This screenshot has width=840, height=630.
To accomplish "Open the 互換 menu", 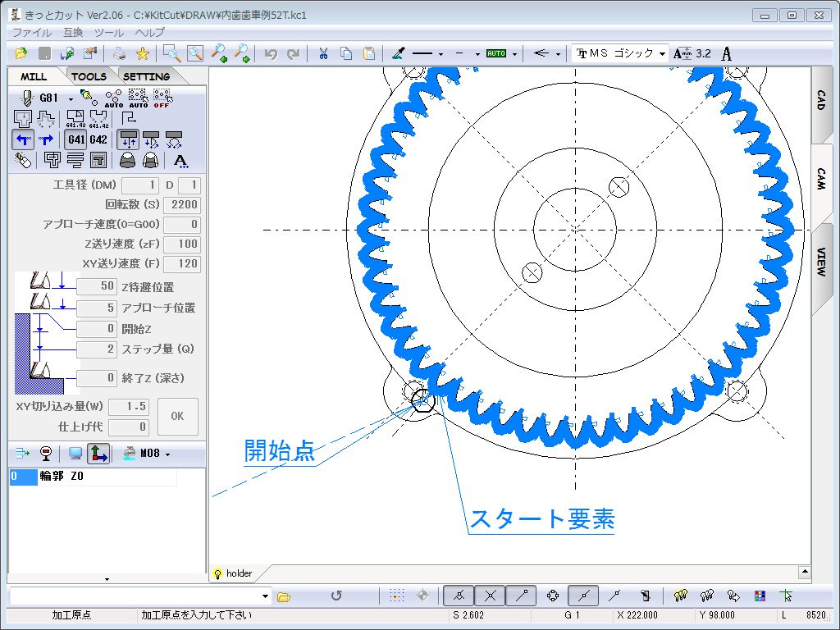I will [x=73, y=33].
